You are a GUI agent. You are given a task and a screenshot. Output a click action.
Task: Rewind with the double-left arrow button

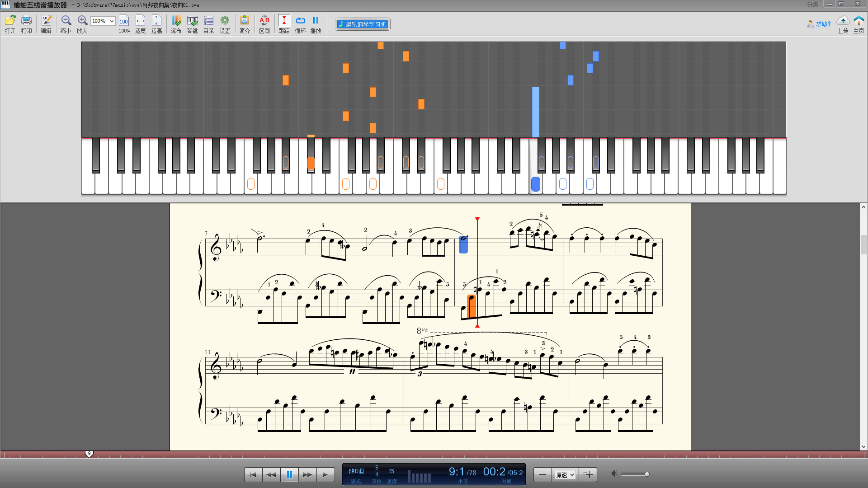[271, 474]
